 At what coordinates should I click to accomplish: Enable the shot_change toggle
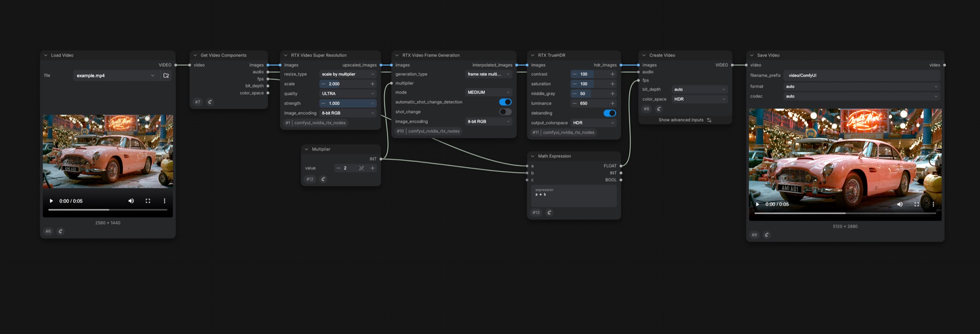506,112
